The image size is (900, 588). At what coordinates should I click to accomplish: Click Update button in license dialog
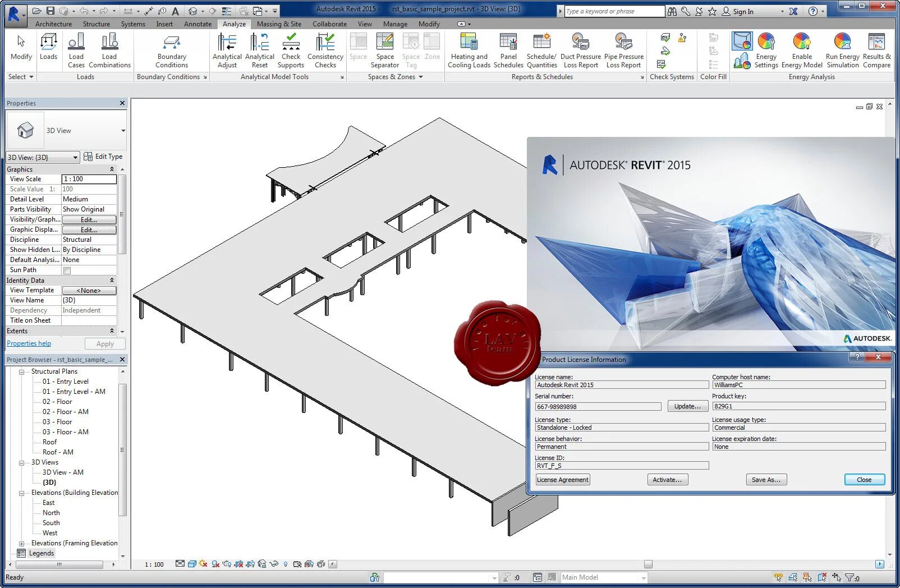pos(687,406)
